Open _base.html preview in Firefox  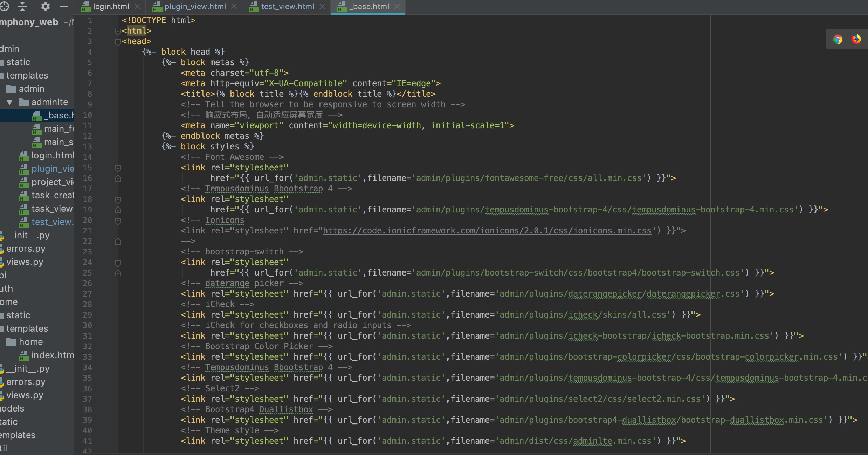click(x=856, y=39)
